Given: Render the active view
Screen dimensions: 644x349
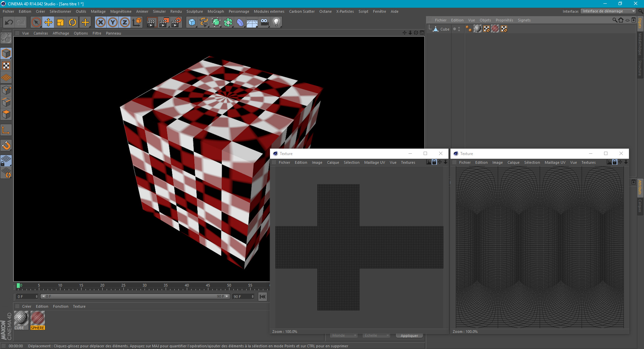Looking at the screenshot, I should [152, 22].
